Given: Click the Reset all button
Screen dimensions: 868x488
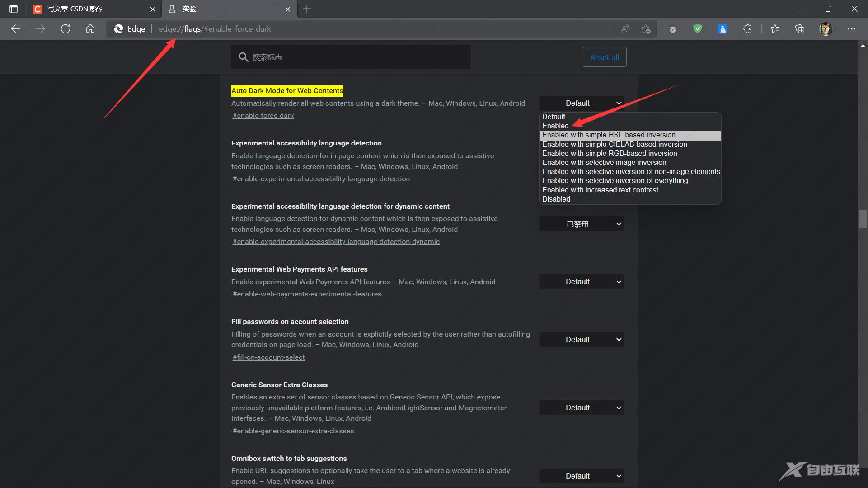Looking at the screenshot, I should pyautogui.click(x=605, y=57).
